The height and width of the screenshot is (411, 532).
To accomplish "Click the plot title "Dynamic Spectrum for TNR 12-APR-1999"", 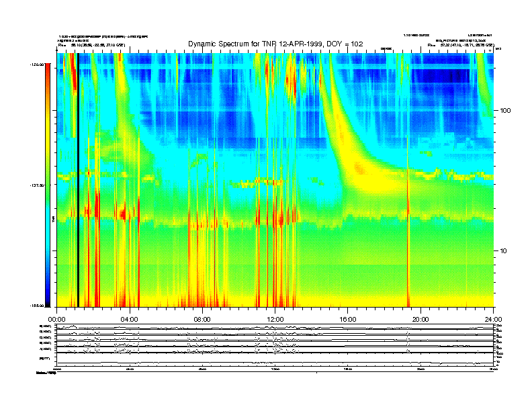I will point(256,44).
